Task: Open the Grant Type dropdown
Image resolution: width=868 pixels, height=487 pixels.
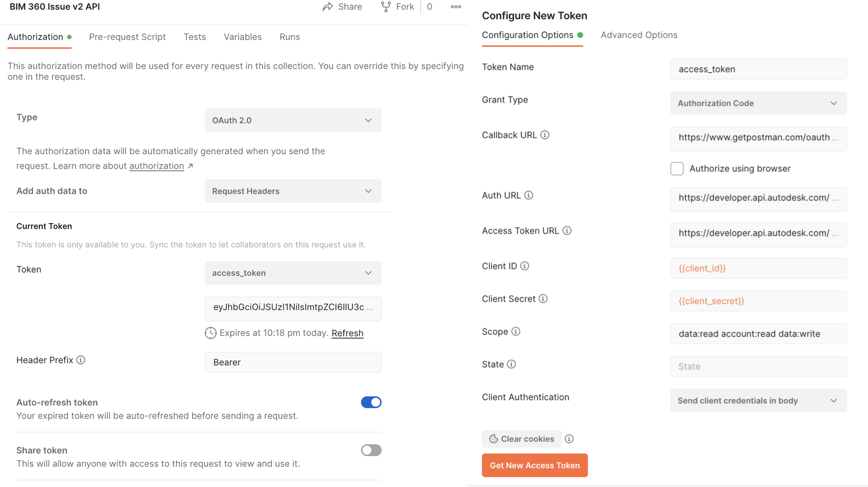Action: pos(758,103)
